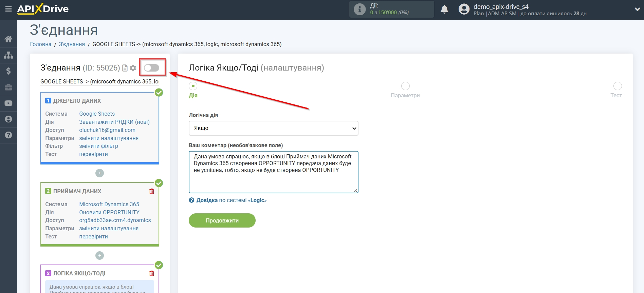
Task: Open the connection notes document icon
Action: click(x=125, y=68)
